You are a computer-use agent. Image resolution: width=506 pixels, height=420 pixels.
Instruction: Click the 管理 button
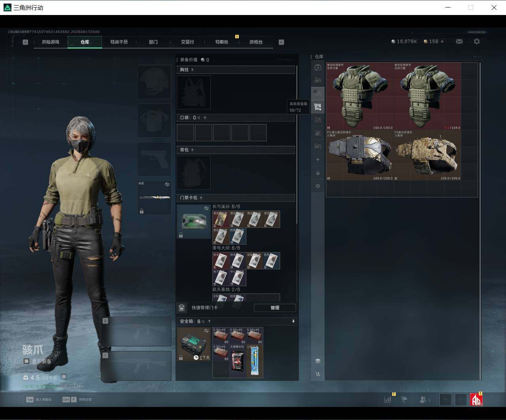(x=275, y=308)
